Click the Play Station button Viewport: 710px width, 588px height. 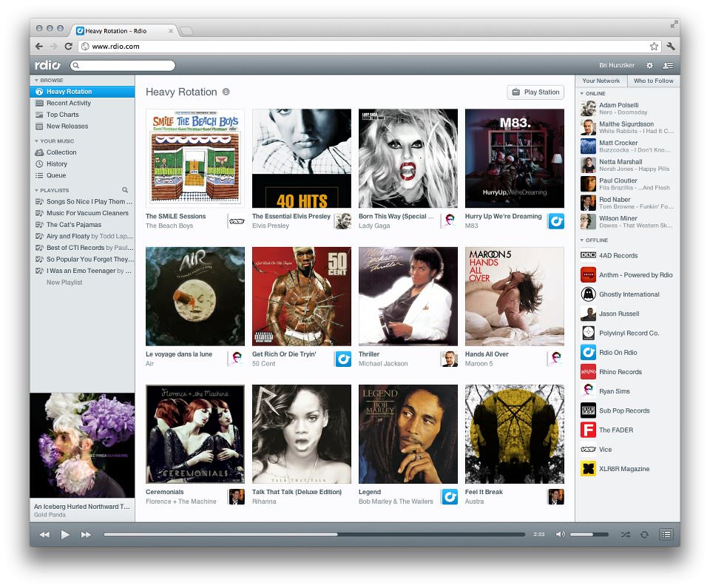pos(535,92)
